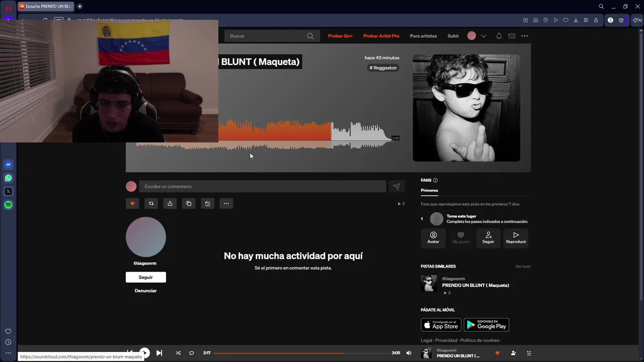This screenshot has width=644, height=362.
Task: Select the Primeros tab under Fans
Action: point(429,191)
